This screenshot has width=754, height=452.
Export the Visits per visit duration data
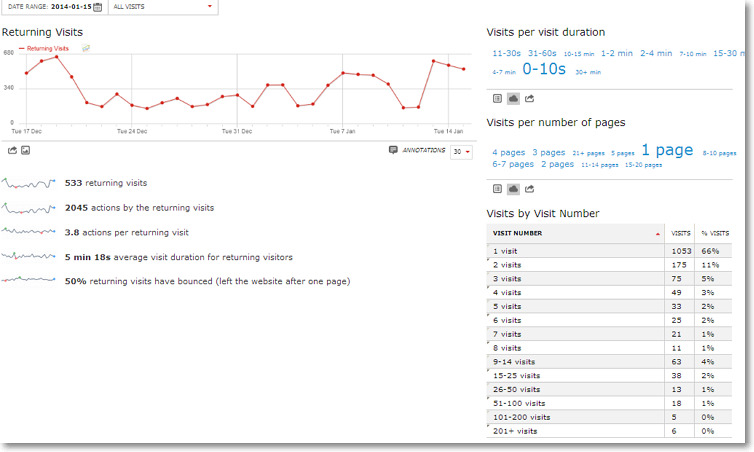pyautogui.click(x=529, y=98)
